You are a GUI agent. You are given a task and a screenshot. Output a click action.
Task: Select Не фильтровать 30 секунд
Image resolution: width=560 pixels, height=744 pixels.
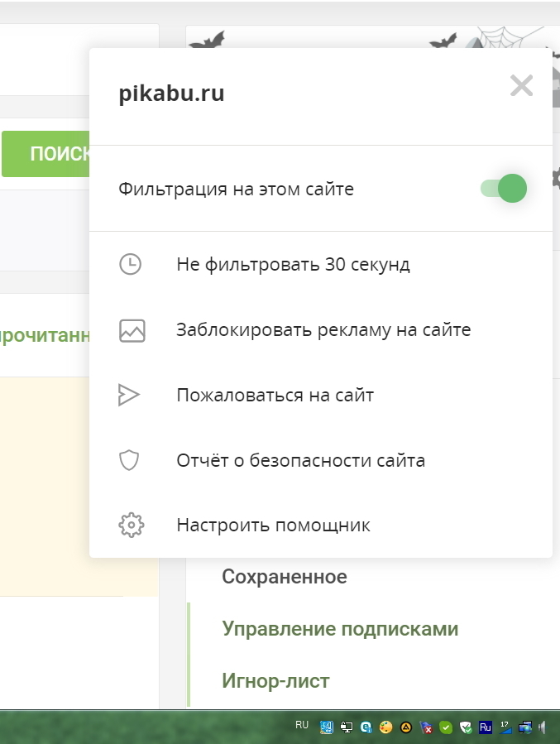[293, 265]
